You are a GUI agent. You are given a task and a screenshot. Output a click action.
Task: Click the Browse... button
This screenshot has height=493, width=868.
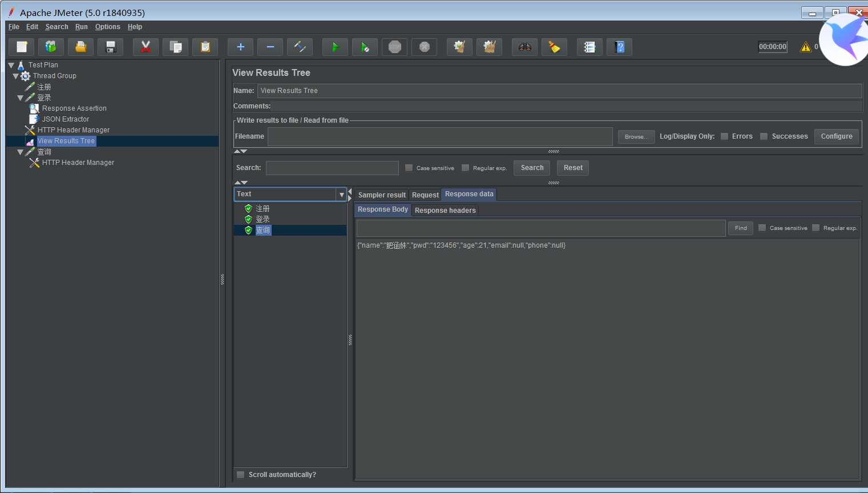[636, 136]
